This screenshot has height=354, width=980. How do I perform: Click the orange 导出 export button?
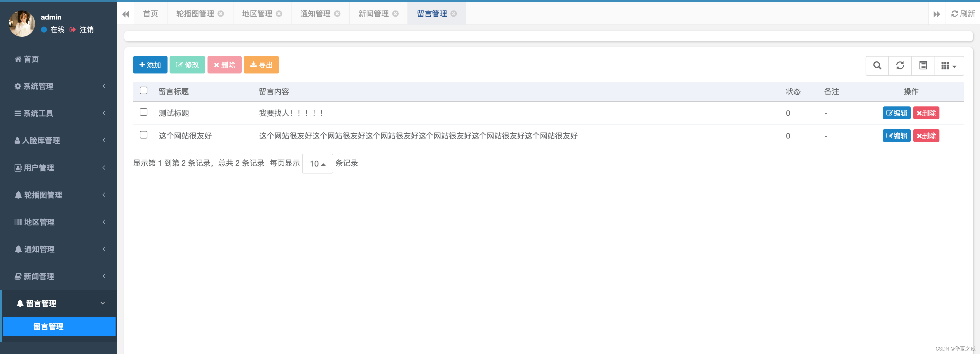click(x=261, y=65)
